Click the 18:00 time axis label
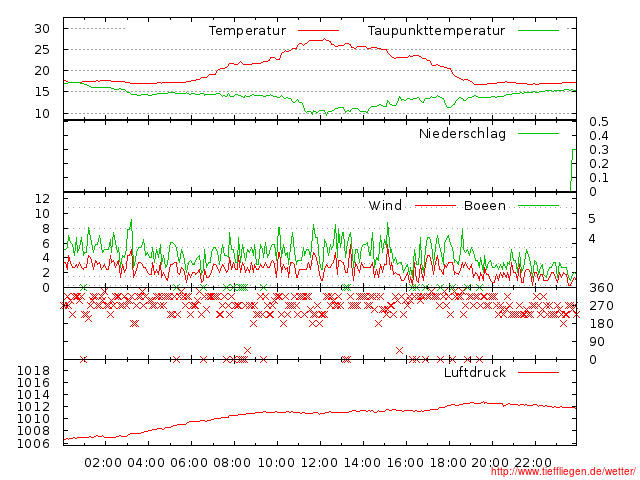 [448, 463]
